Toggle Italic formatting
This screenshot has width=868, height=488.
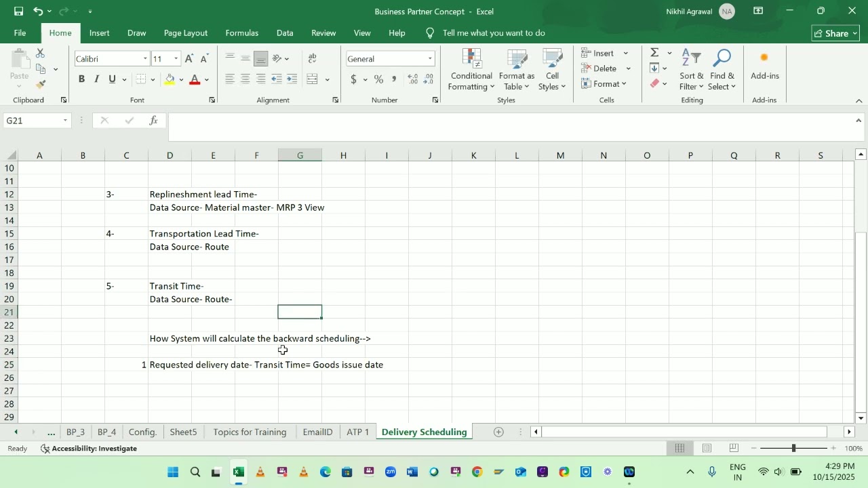[x=96, y=79]
